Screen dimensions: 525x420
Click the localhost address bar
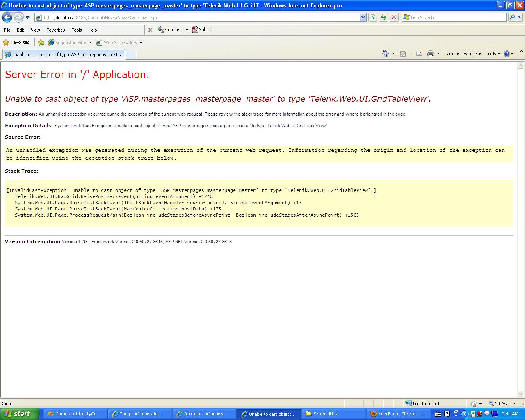pos(197,18)
